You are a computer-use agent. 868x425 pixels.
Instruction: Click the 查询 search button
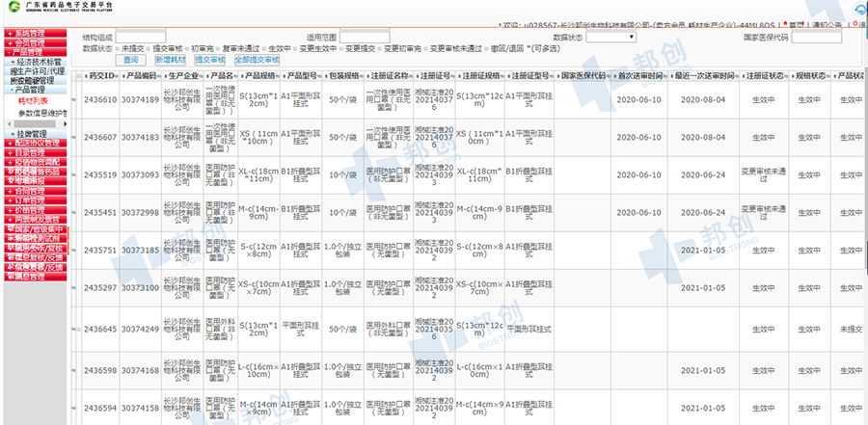pyautogui.click(x=130, y=60)
